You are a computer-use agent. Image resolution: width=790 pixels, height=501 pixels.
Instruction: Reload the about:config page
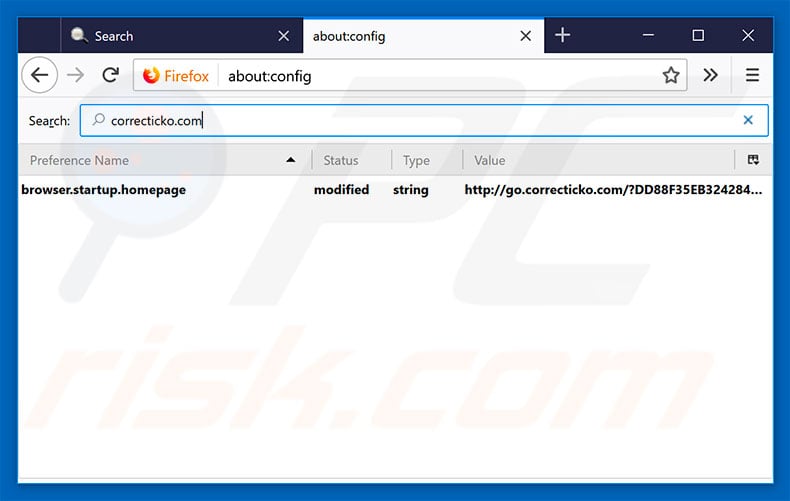click(x=111, y=76)
